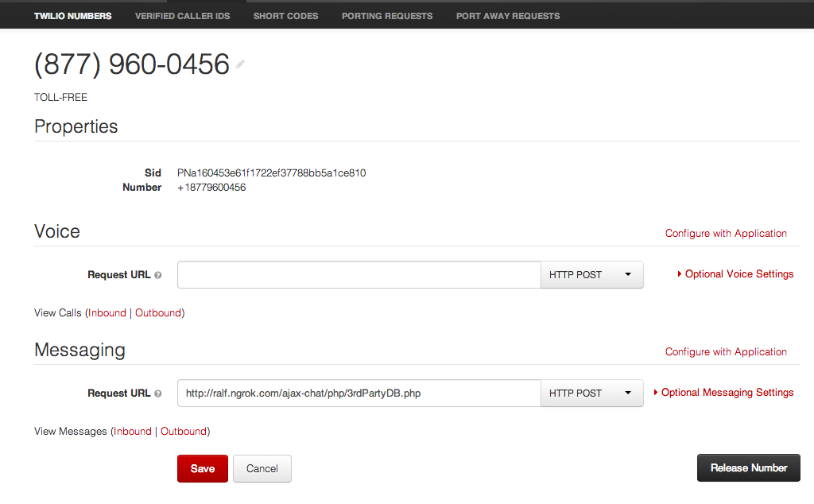Expand Optional Voice Settings
This screenshot has width=814, height=504.
pos(735,274)
